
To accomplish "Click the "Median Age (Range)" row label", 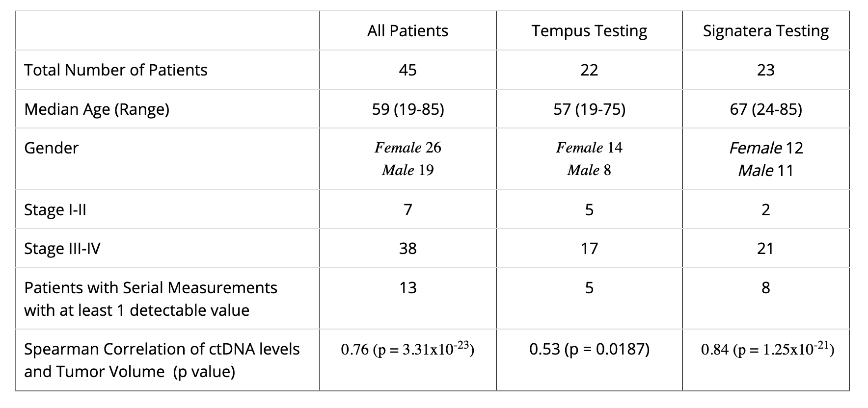I will tap(97, 109).
